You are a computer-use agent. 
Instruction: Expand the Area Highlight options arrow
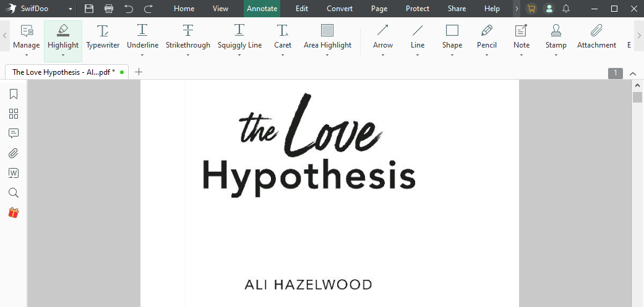[x=327, y=55]
